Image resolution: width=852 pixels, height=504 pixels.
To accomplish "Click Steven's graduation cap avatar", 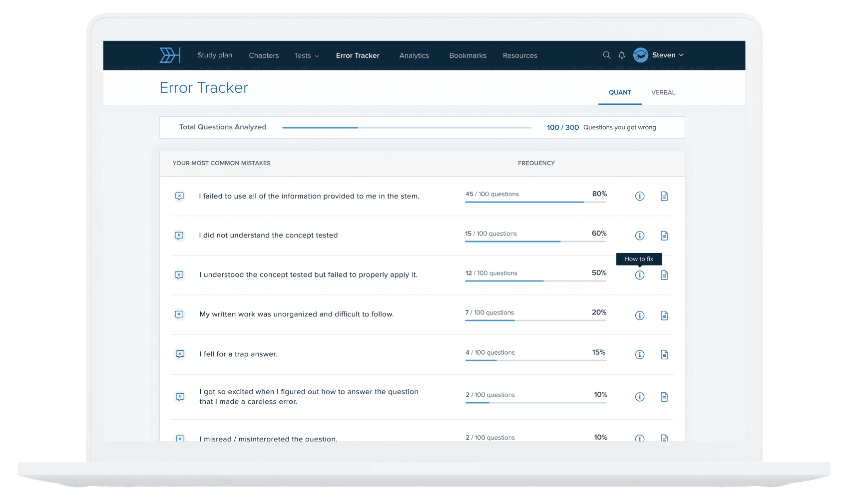I will coord(641,55).
